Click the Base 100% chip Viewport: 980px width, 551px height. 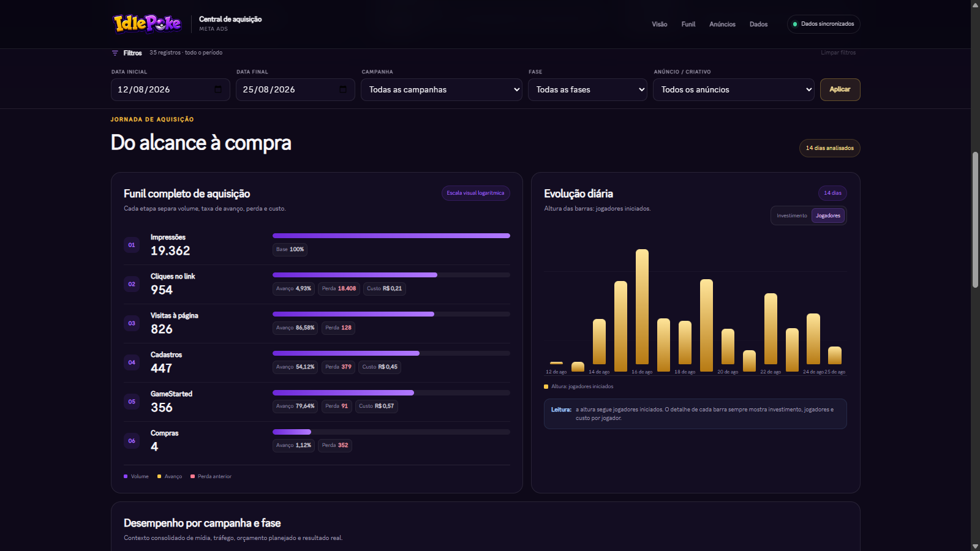coord(290,249)
